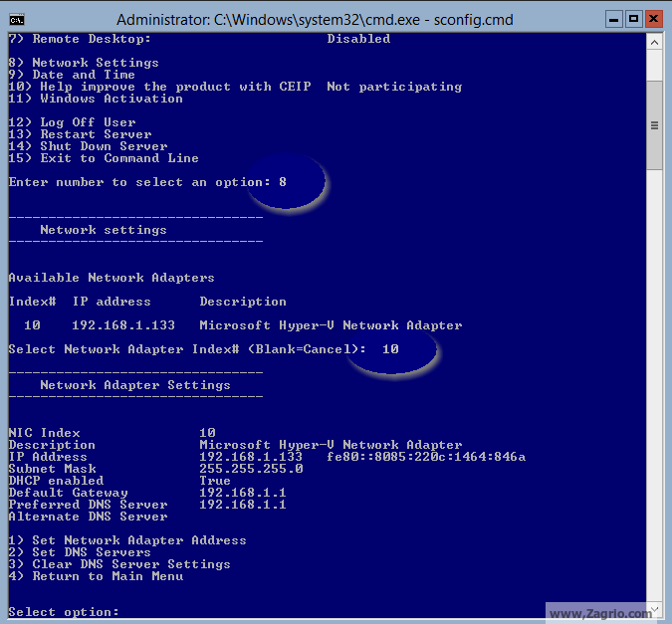Click 'Enter number to select an option' prompt

pos(139,182)
